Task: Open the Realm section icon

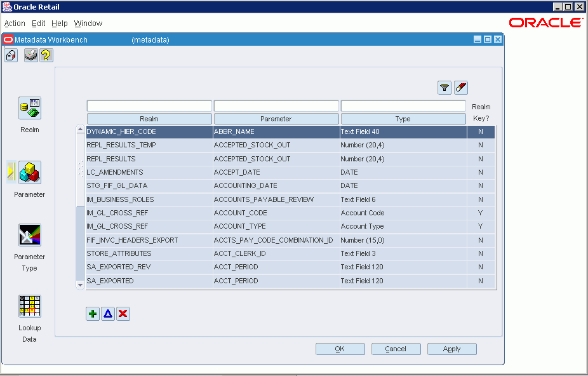Action: pos(30,108)
